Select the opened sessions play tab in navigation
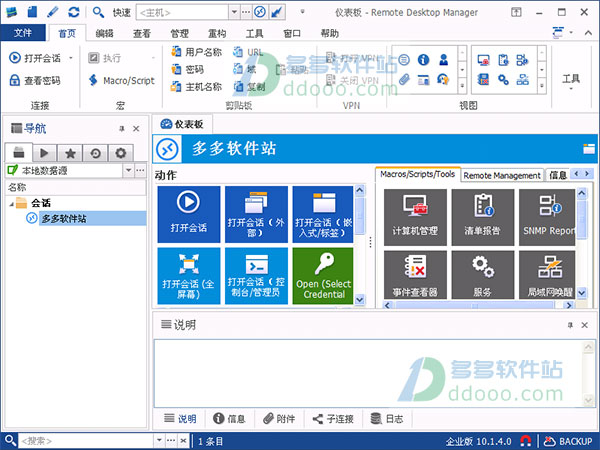 (44, 153)
